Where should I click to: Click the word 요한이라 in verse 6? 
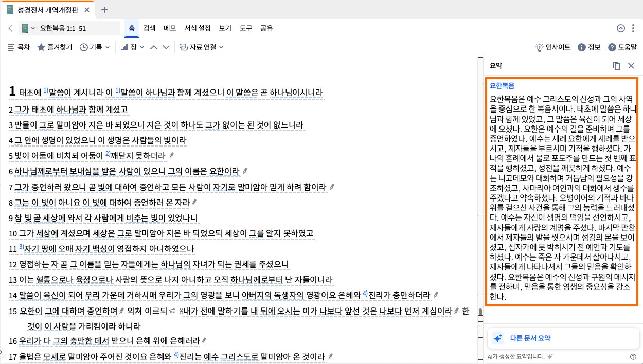point(223,171)
